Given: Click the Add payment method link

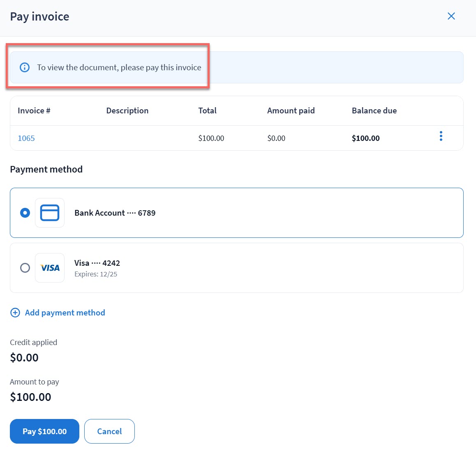Looking at the screenshot, I should pyautogui.click(x=65, y=313).
